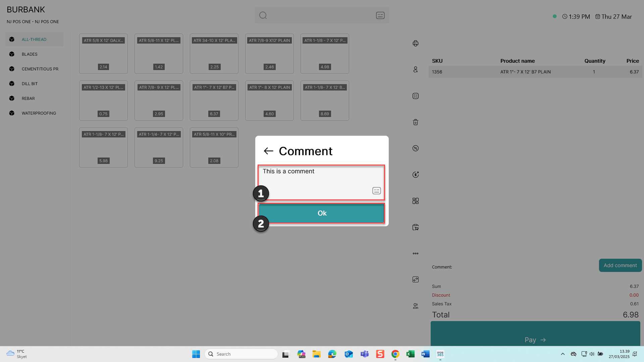This screenshot has width=644, height=362.
Task: Click the trash delete icon
Action: pyautogui.click(x=416, y=122)
